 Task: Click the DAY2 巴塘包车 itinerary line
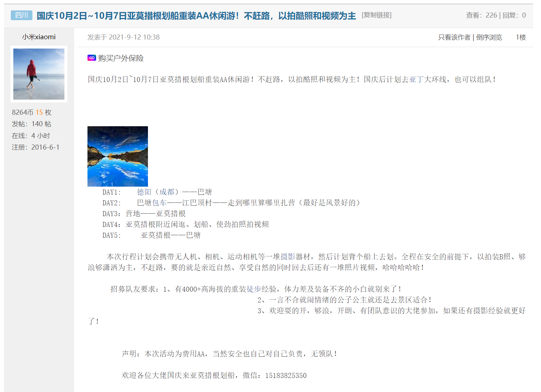point(231,203)
